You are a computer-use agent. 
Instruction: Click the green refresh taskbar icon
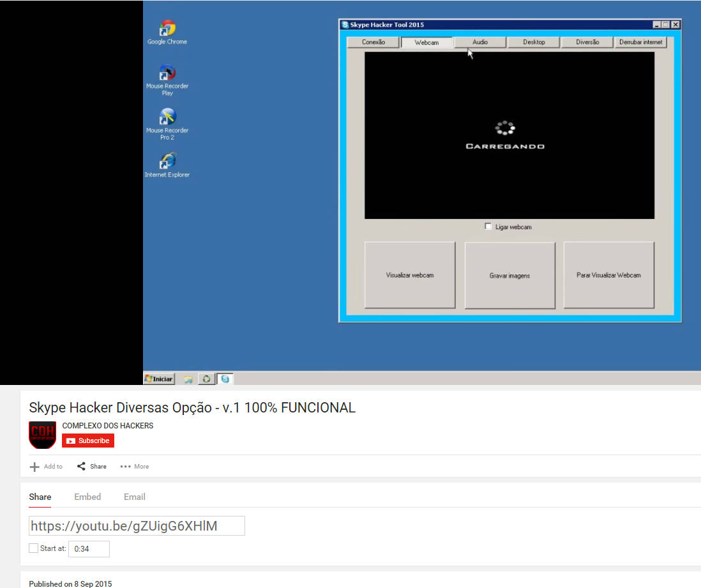[206, 379]
